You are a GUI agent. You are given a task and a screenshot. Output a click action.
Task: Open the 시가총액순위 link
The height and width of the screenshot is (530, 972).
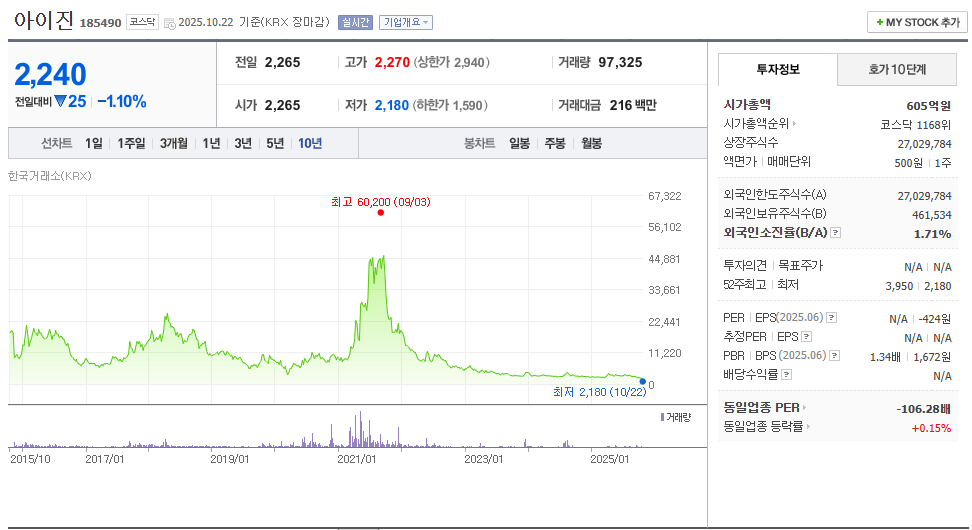coord(756,123)
